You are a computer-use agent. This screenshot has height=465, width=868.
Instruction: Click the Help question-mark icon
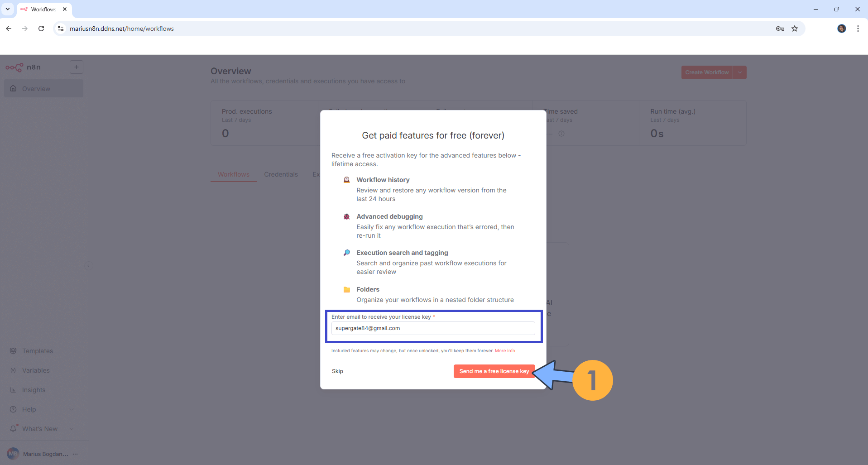(13, 409)
